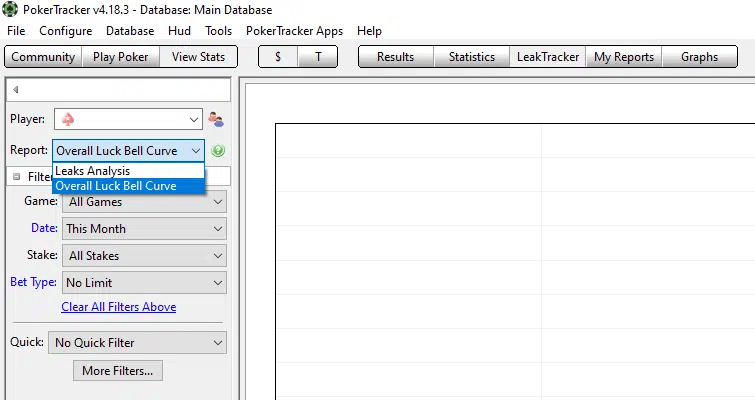The width and height of the screenshot is (755, 400).
Task: Open the Graphs tab
Action: tap(700, 57)
